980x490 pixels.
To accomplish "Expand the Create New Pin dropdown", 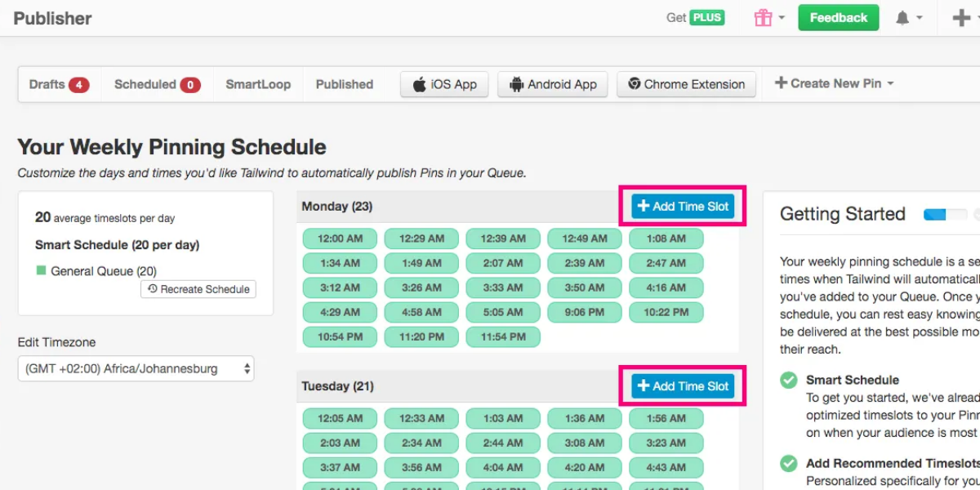I will 834,83.
